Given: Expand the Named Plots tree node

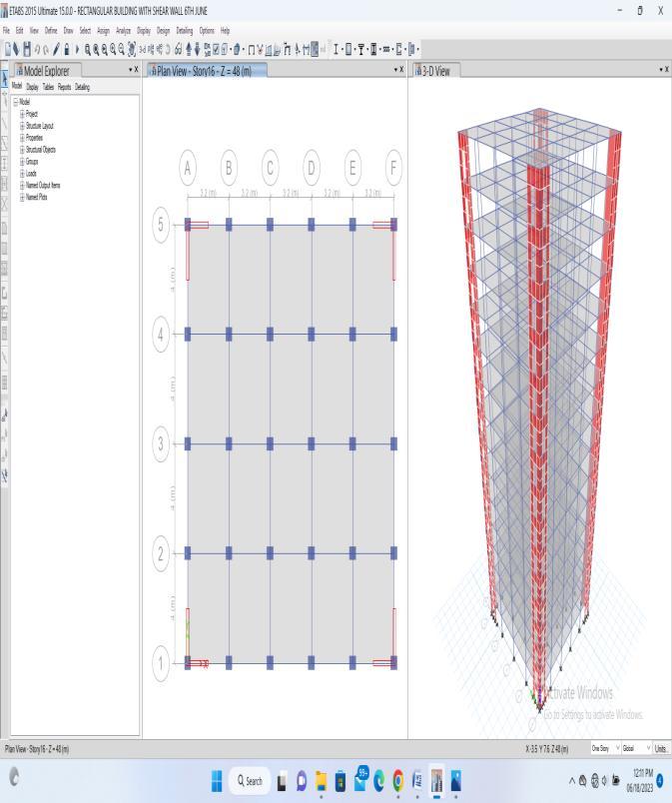Looking at the screenshot, I should (x=22, y=197).
